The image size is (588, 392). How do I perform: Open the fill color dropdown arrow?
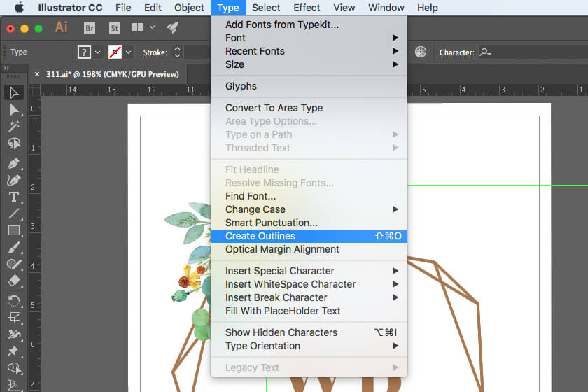97,52
